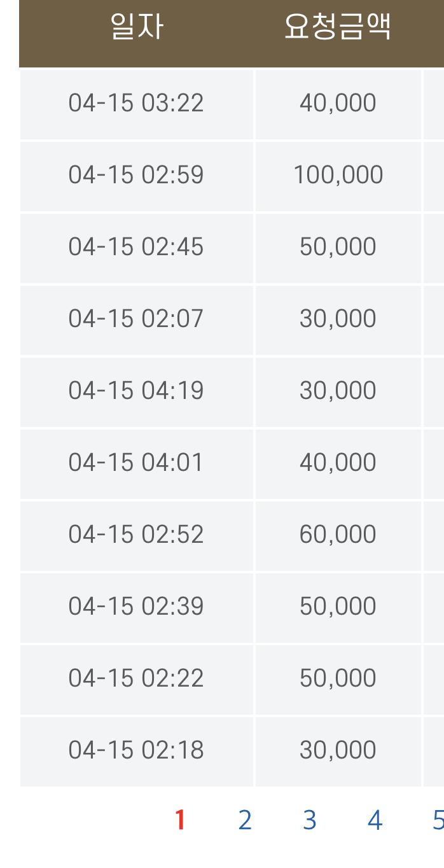Select the 04-15 02:18 entry

coord(136,750)
